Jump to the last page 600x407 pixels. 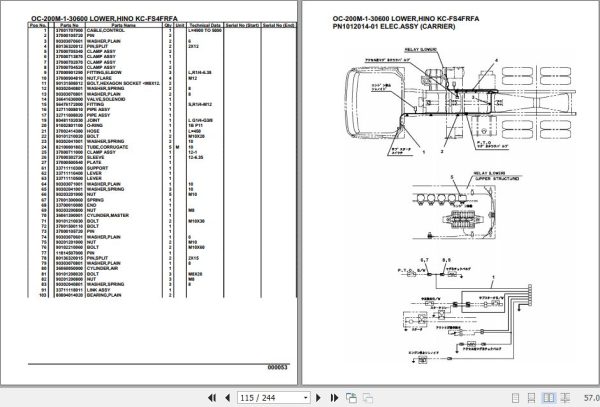[334, 398]
